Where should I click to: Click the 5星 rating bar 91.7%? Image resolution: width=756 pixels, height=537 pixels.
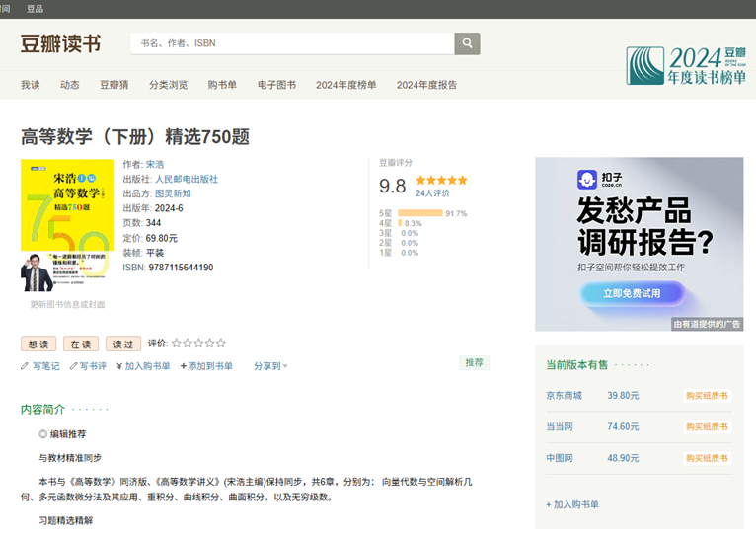click(420, 213)
